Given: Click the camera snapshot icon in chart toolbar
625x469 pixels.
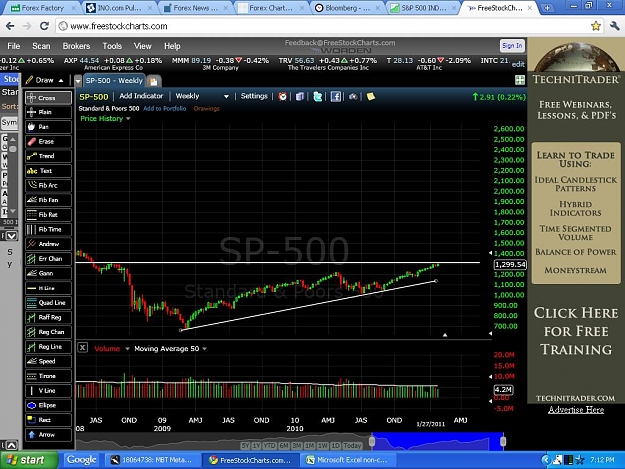Looking at the screenshot, I should point(353,96).
